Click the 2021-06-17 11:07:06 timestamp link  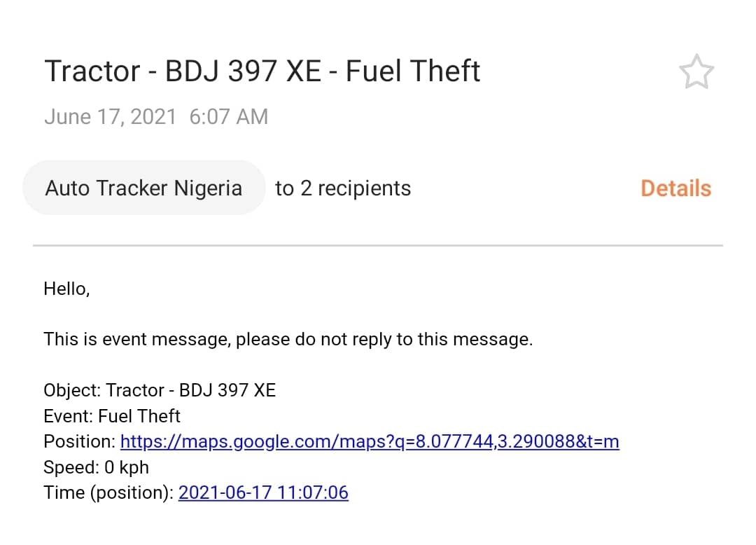[263, 492]
